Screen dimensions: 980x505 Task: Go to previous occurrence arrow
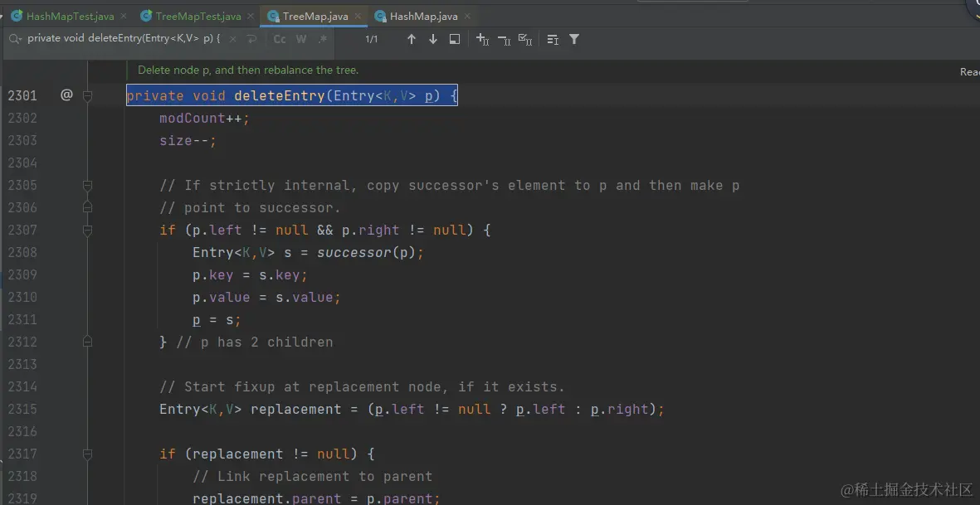[412, 39]
